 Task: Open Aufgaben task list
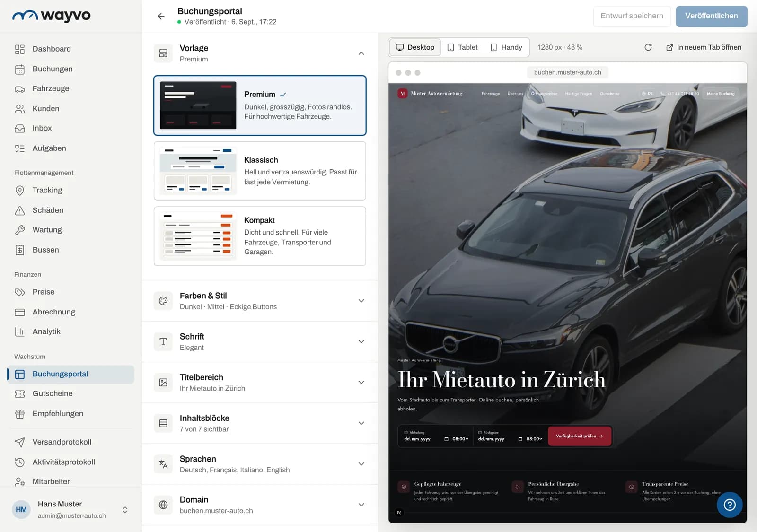[71, 148]
